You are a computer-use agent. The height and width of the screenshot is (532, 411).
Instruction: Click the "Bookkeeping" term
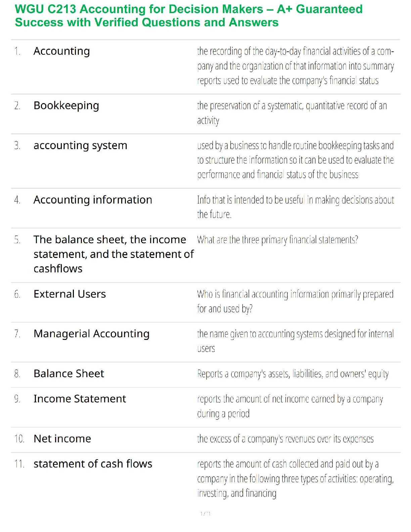[x=66, y=105]
